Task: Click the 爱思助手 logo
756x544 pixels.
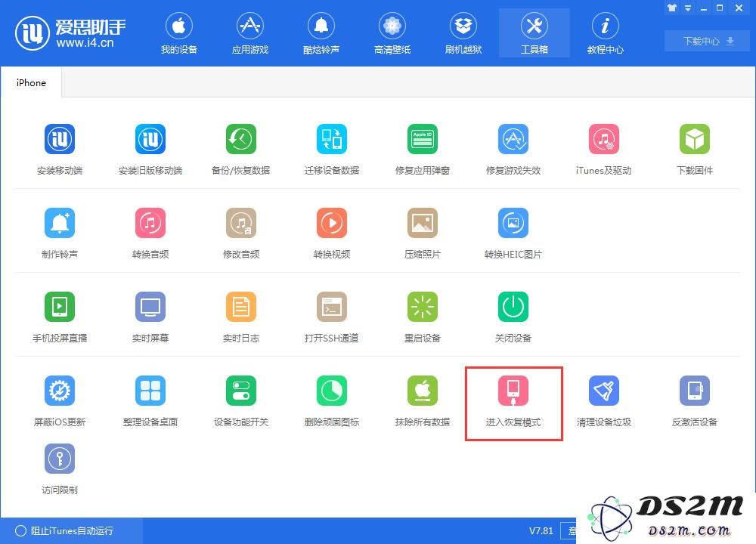Action: point(70,33)
